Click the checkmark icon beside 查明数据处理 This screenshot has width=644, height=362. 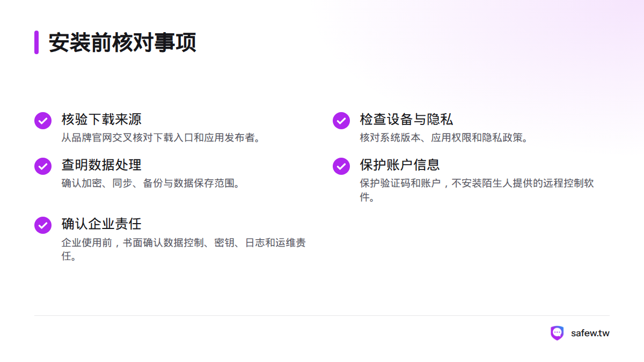tap(43, 166)
